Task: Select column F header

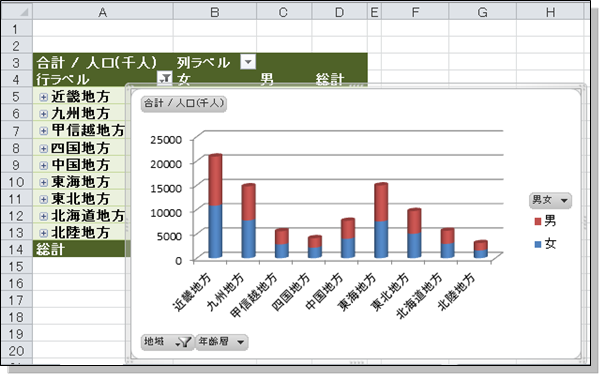Action: (x=415, y=12)
